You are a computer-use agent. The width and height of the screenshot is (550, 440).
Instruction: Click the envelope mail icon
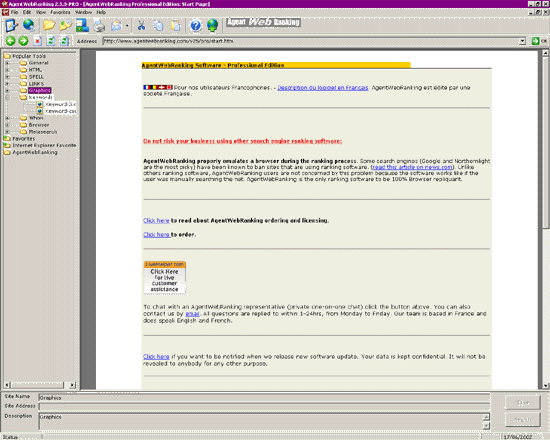coord(116,26)
